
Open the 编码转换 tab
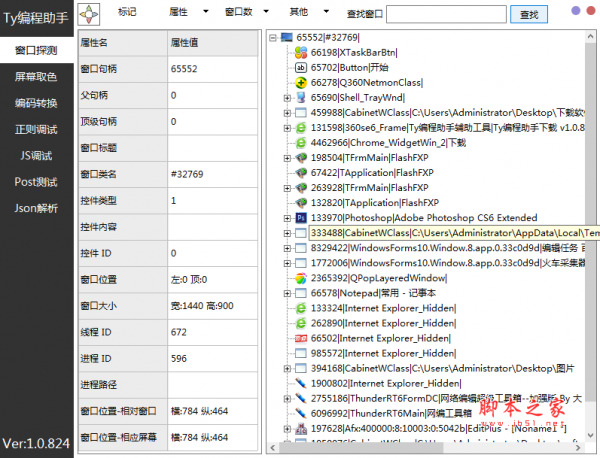[x=37, y=103]
